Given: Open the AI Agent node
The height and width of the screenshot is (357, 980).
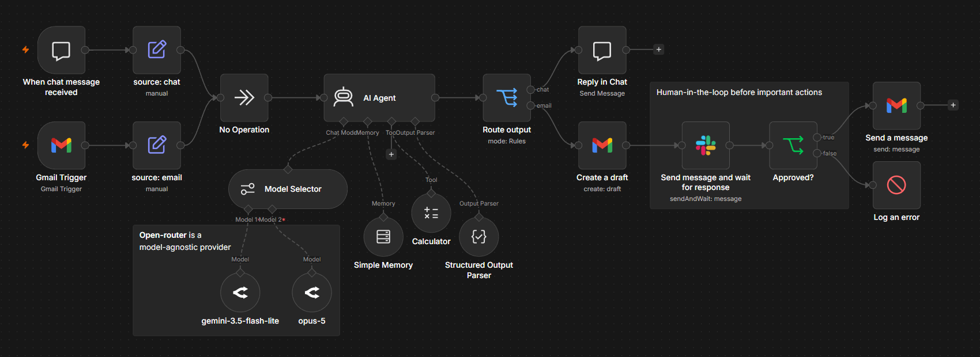Looking at the screenshot, I should click(379, 98).
